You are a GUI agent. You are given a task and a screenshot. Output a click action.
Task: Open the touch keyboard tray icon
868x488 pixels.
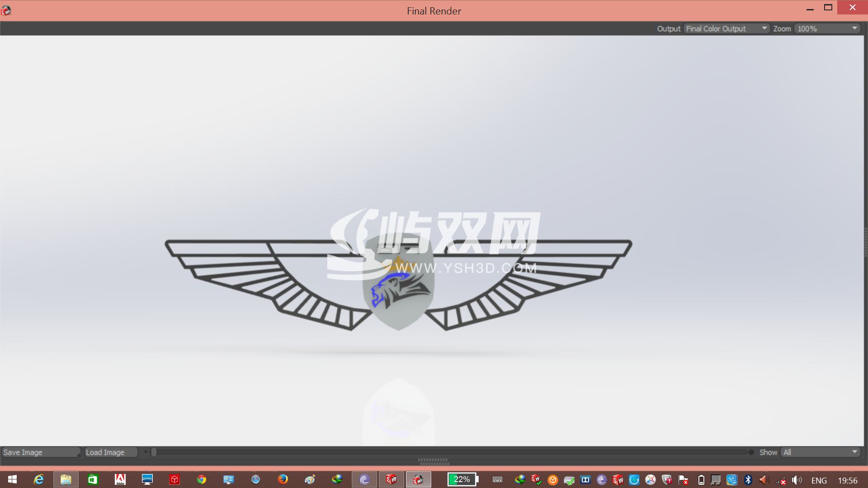coord(497,480)
